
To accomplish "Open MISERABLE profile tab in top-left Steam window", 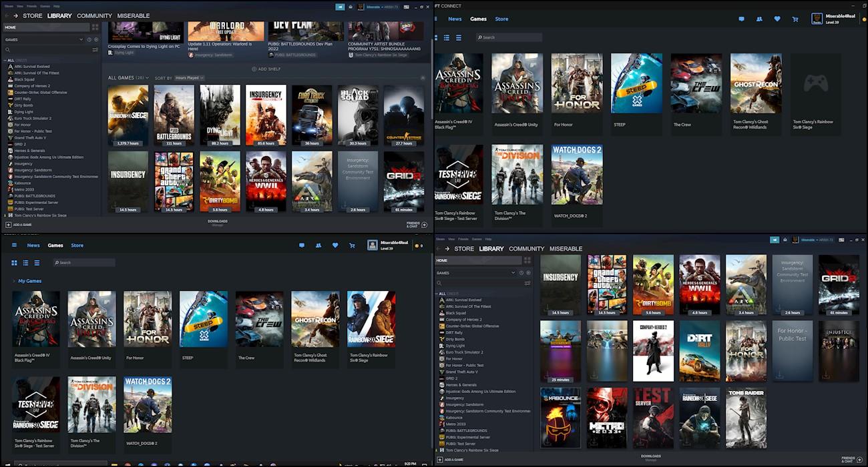I will [134, 15].
